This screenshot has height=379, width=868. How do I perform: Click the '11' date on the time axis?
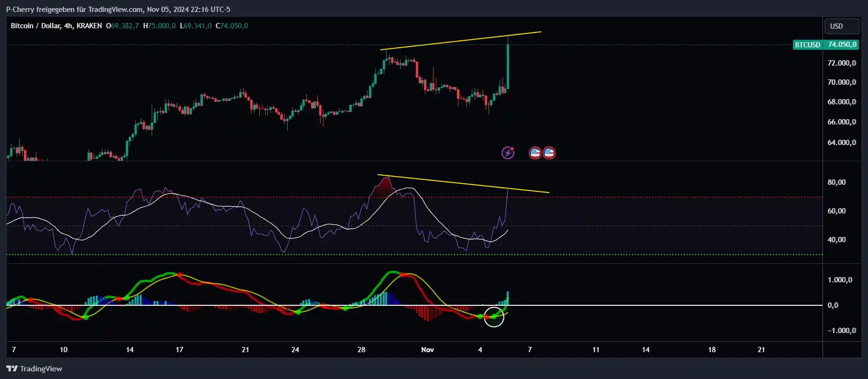coord(596,350)
